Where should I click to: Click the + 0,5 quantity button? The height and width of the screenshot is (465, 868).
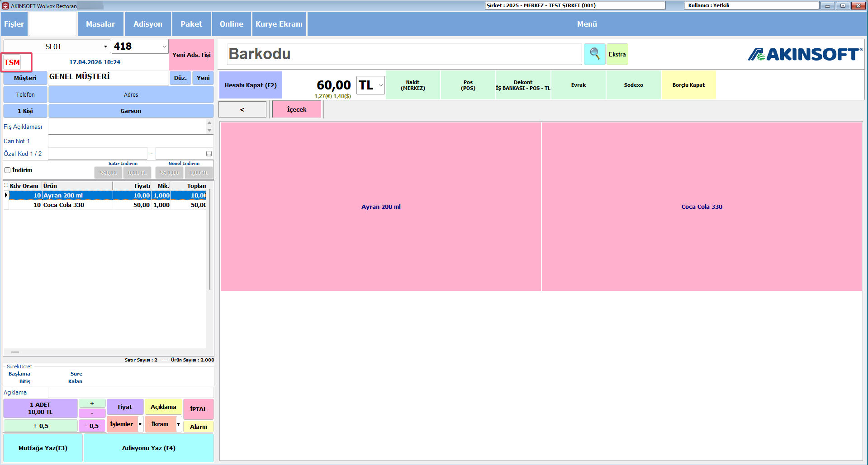pos(40,426)
